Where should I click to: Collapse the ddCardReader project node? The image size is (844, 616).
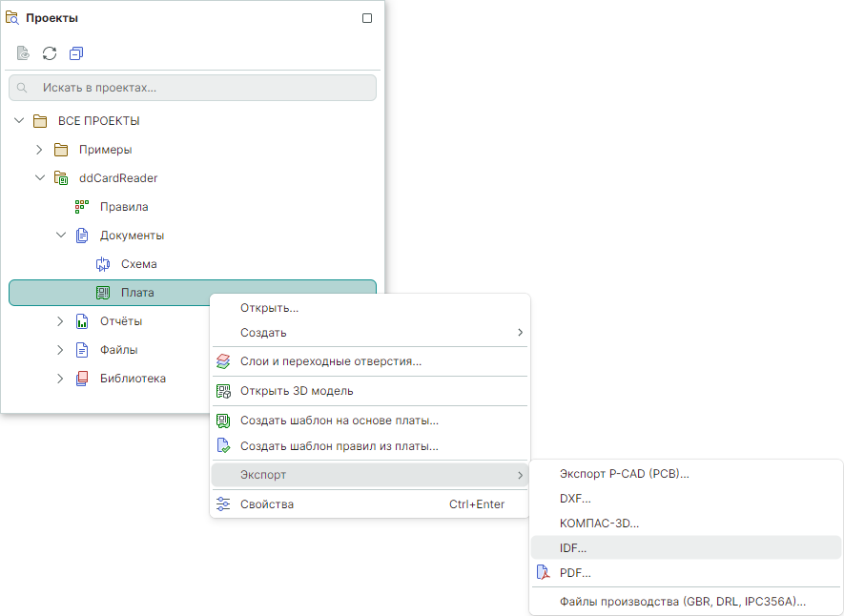(39, 178)
